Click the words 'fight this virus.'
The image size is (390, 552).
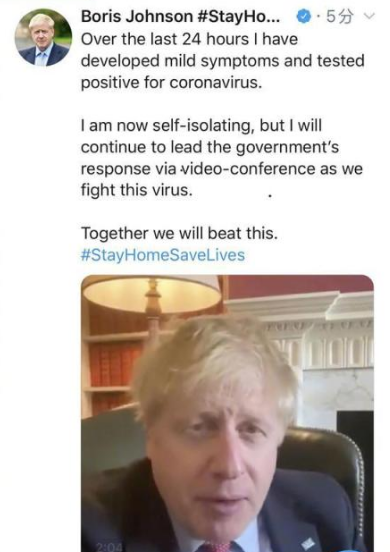[x=137, y=190]
